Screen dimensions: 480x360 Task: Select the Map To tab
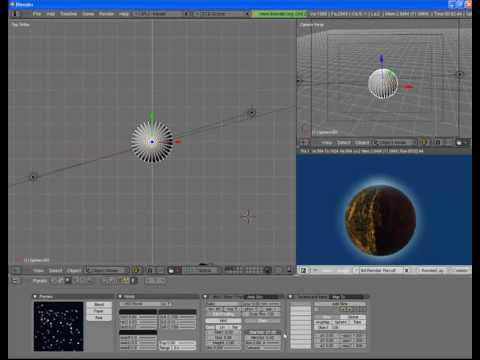336,296
